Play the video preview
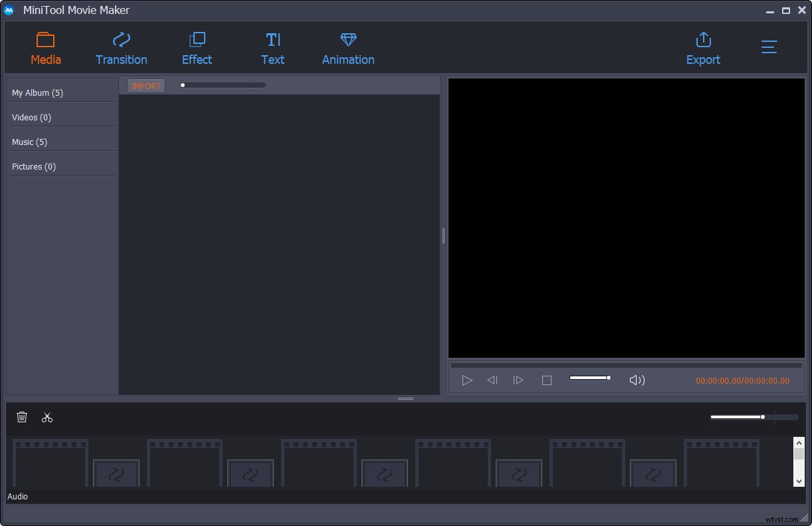Screen dimensions: 812x526 click(x=467, y=380)
